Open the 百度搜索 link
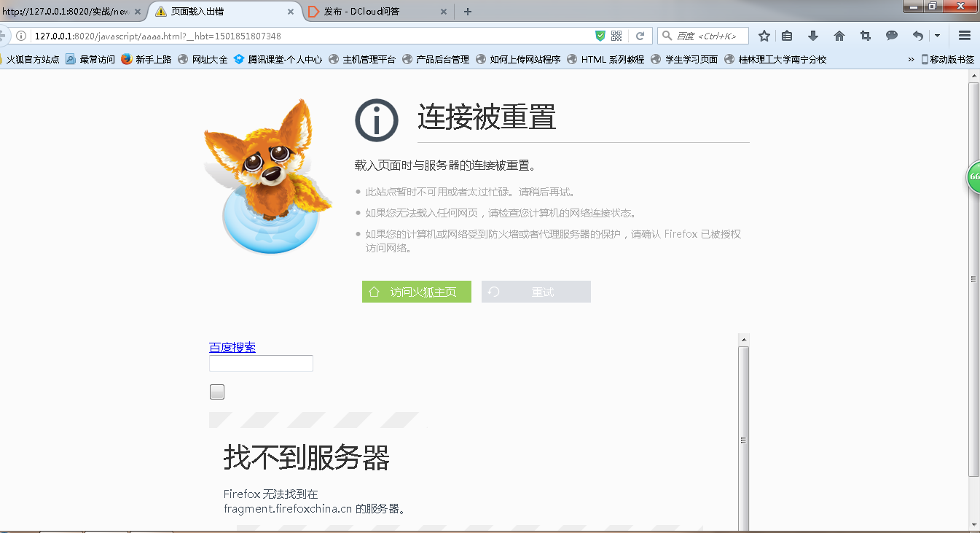 (x=232, y=348)
